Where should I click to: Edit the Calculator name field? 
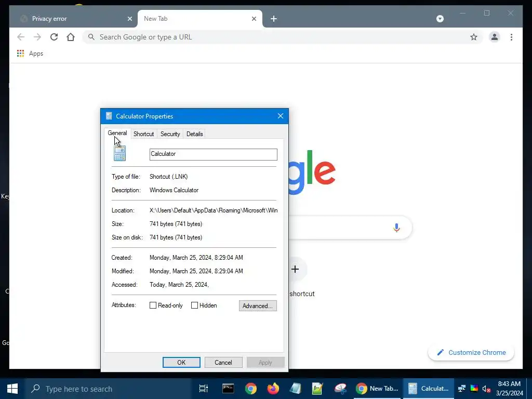point(213,154)
